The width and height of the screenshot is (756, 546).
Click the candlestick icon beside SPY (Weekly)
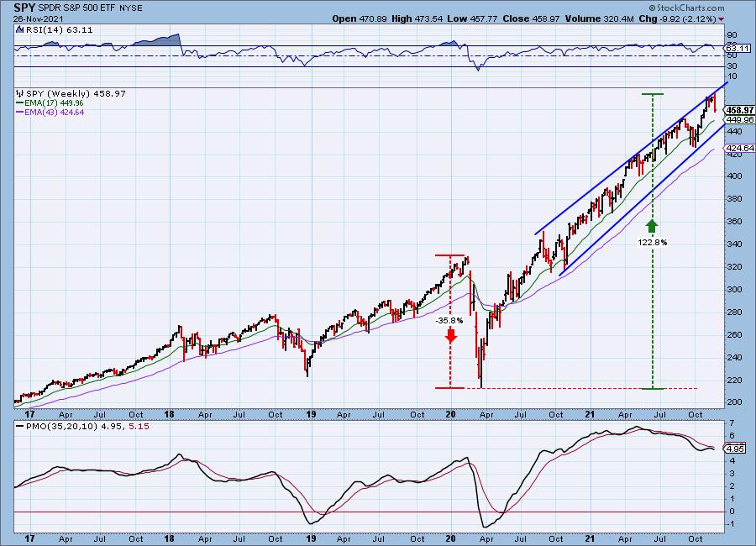click(18, 92)
